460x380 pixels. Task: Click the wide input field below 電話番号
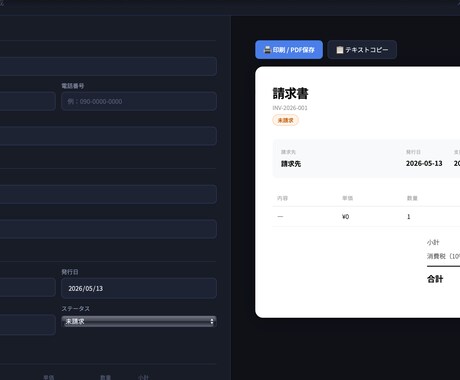coord(108,136)
